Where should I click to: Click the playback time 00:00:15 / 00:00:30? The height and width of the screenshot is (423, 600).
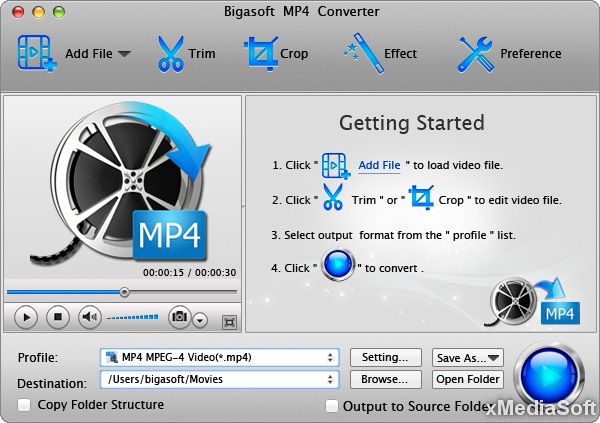pyautogui.click(x=189, y=273)
